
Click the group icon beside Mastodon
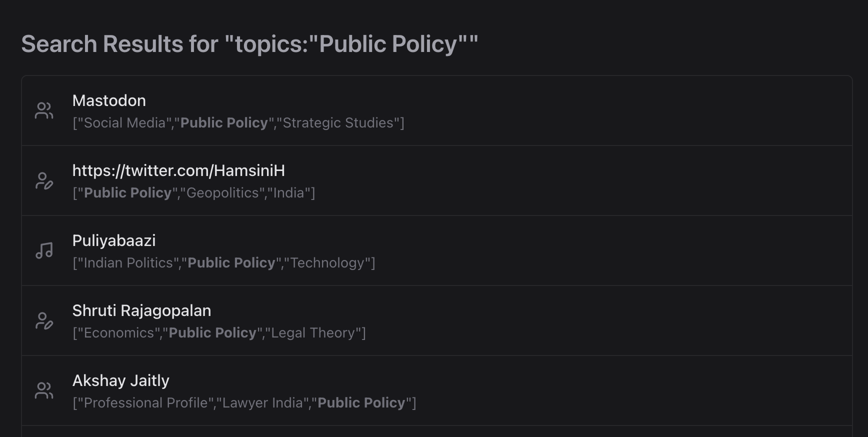44,110
